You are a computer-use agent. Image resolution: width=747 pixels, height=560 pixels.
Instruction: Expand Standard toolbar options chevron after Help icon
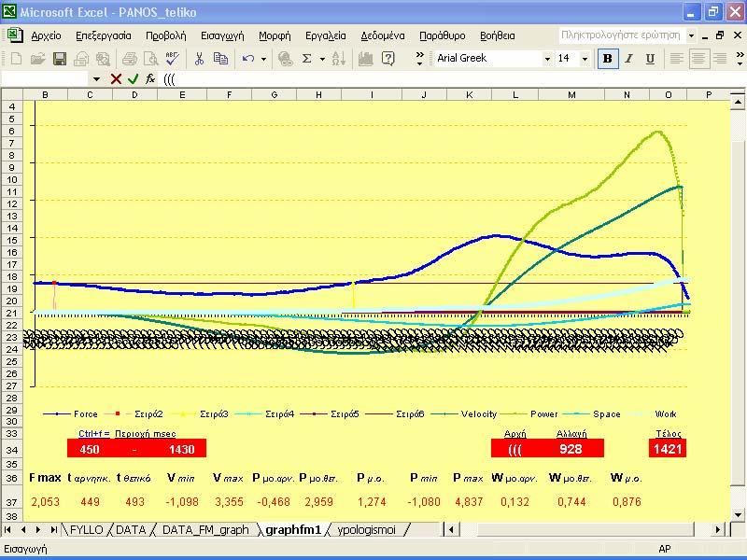tap(419, 59)
